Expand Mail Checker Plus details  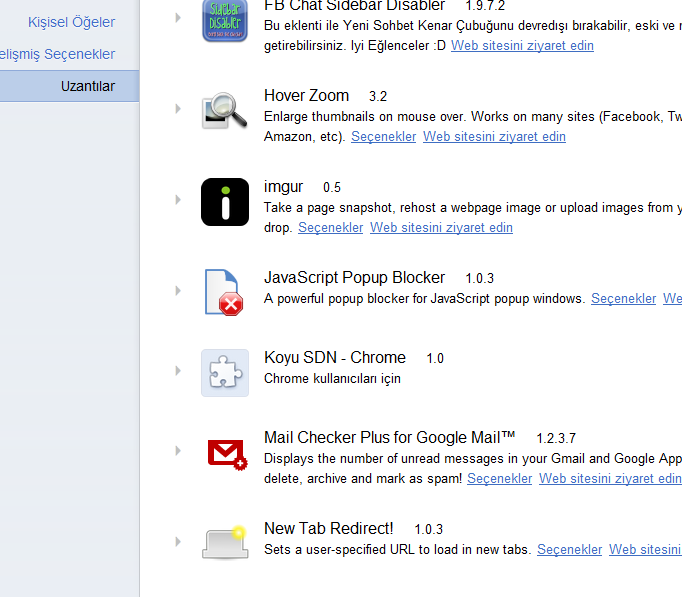tap(178, 450)
